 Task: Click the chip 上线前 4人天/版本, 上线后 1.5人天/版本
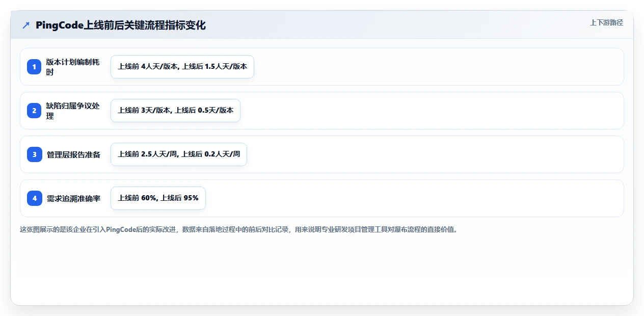tap(182, 67)
